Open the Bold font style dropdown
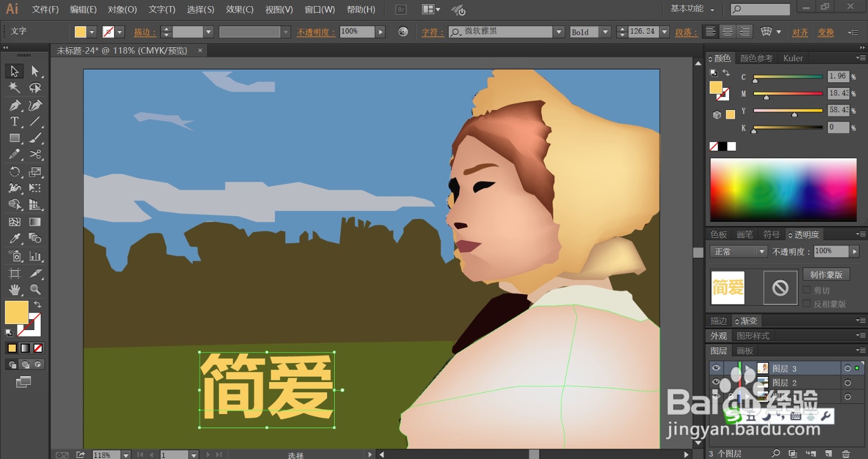The width and height of the screenshot is (868, 459). [x=605, y=32]
